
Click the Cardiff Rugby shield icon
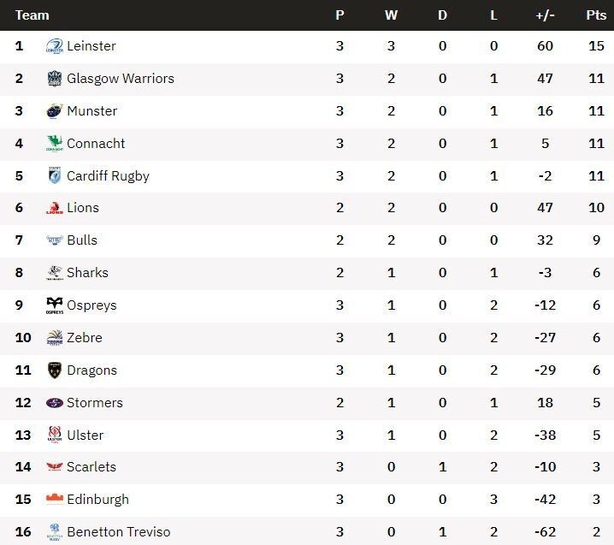point(54,176)
